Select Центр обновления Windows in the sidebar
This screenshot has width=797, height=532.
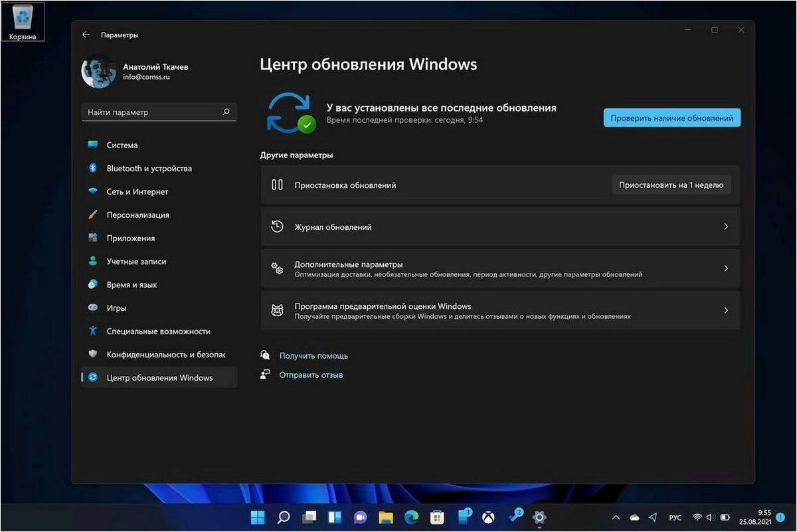point(159,377)
